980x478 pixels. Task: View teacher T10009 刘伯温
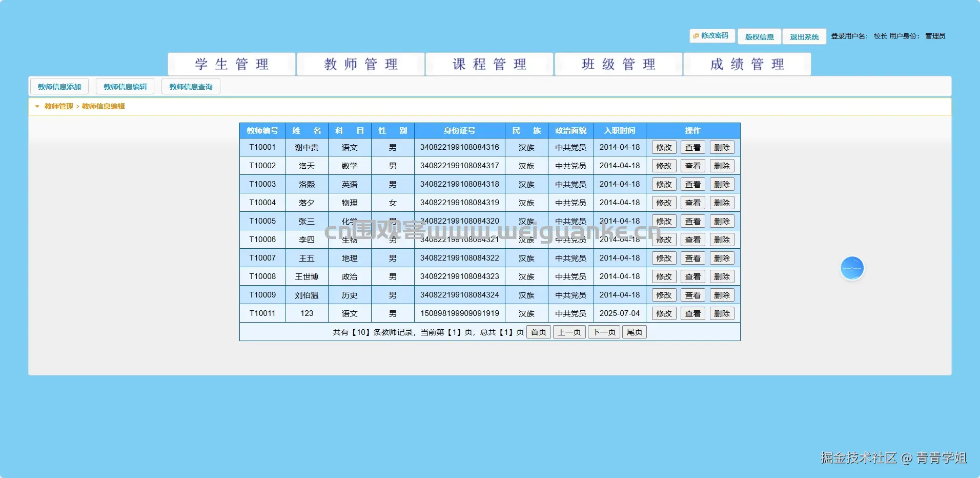(693, 295)
